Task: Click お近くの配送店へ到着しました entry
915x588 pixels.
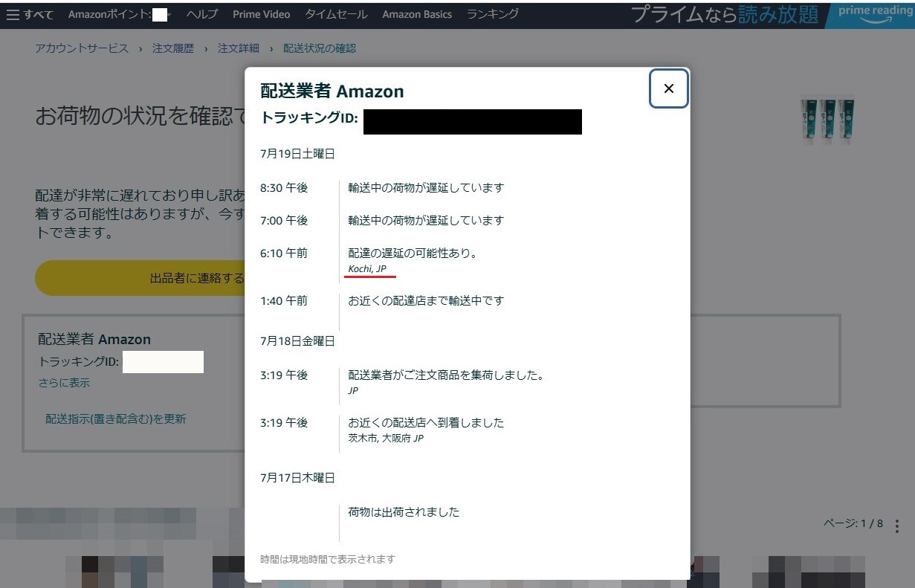Action: (x=426, y=422)
